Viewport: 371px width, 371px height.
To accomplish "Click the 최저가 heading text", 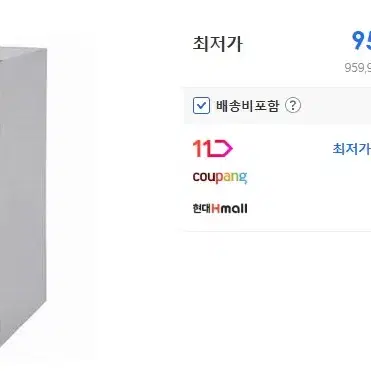I will tap(218, 44).
